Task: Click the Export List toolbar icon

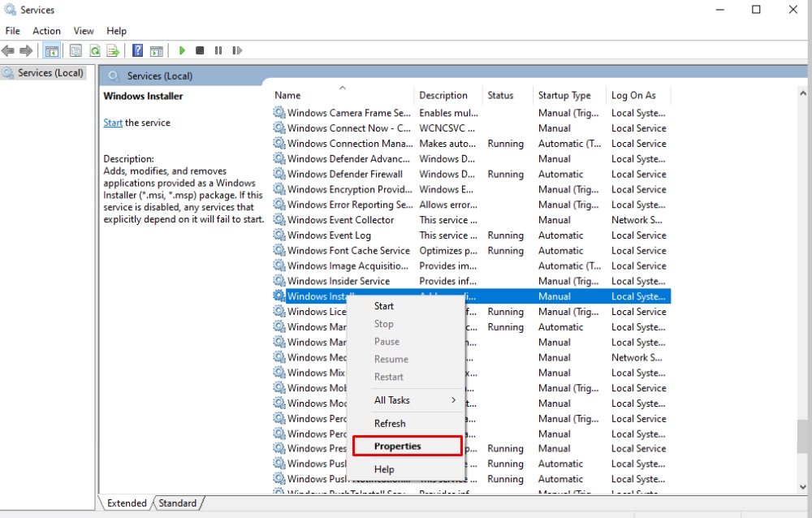Action: click(113, 50)
